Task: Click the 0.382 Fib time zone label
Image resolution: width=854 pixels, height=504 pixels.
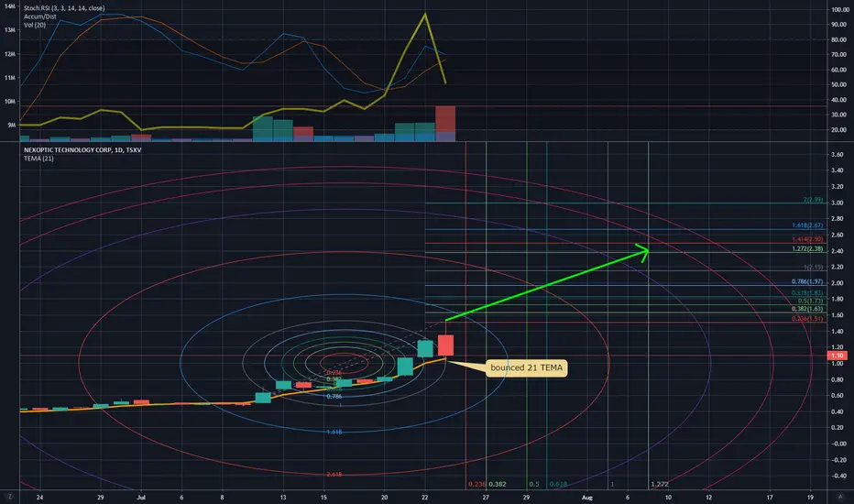Action: [x=498, y=484]
